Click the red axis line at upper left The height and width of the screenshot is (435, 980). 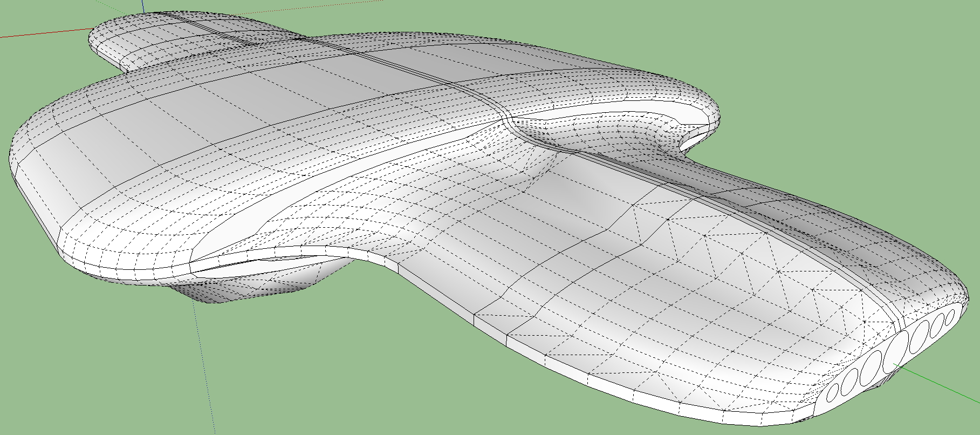(x=43, y=33)
